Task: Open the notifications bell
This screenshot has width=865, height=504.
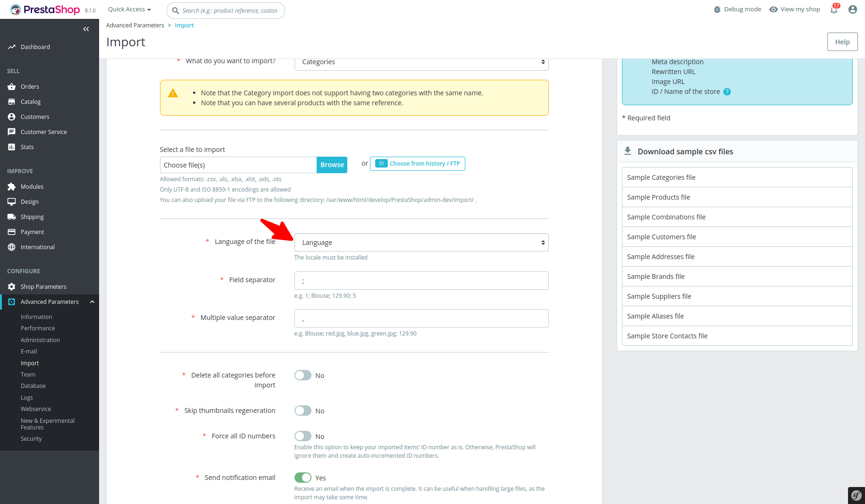Action: point(833,9)
